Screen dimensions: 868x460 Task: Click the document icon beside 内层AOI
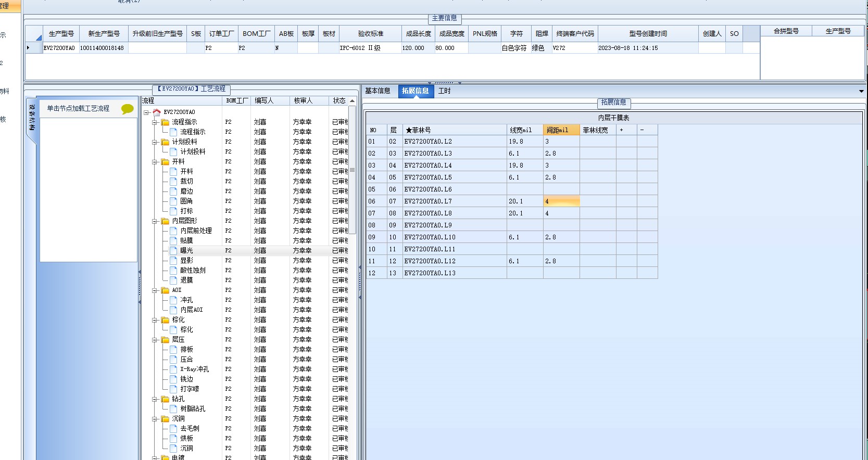[173, 310]
